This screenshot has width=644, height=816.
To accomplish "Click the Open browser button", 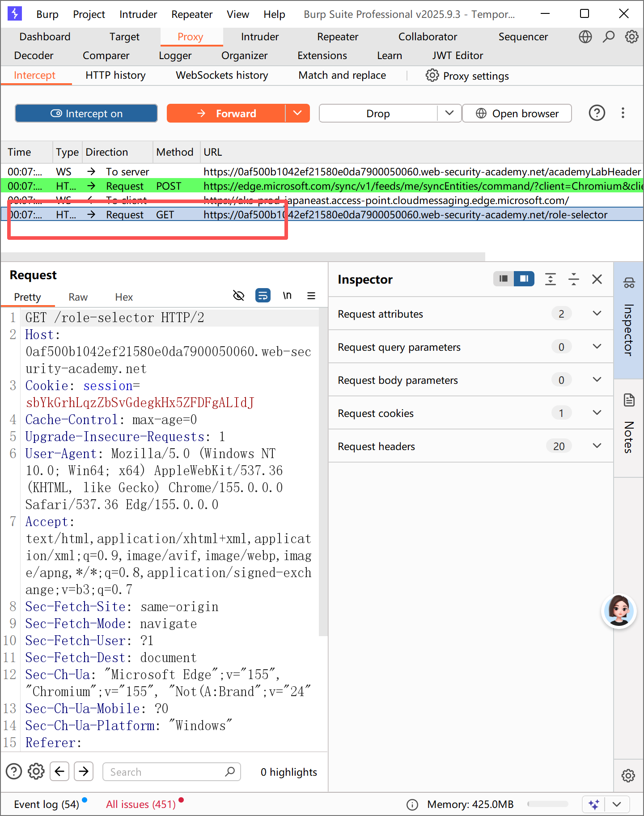I will 517,113.
